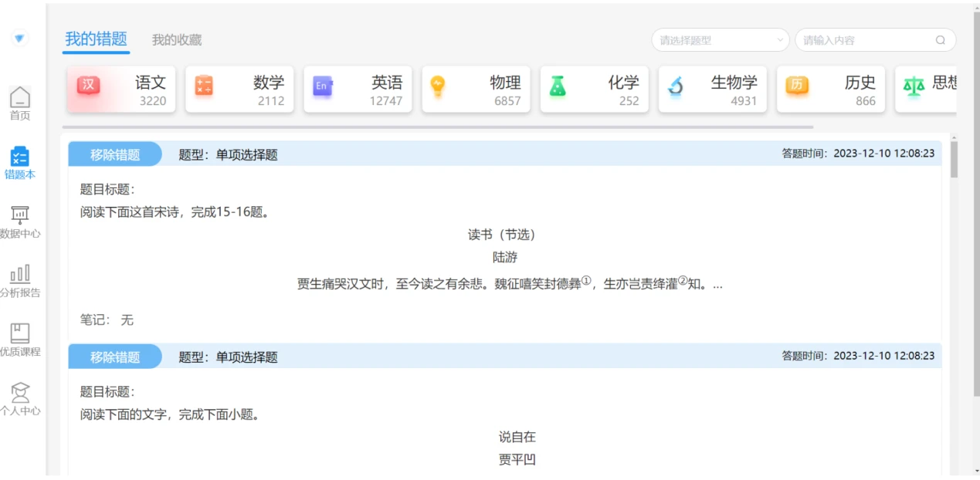Click second question's 题型：单项选择题 label
Viewport: 980px width, 480px height.
(x=228, y=357)
